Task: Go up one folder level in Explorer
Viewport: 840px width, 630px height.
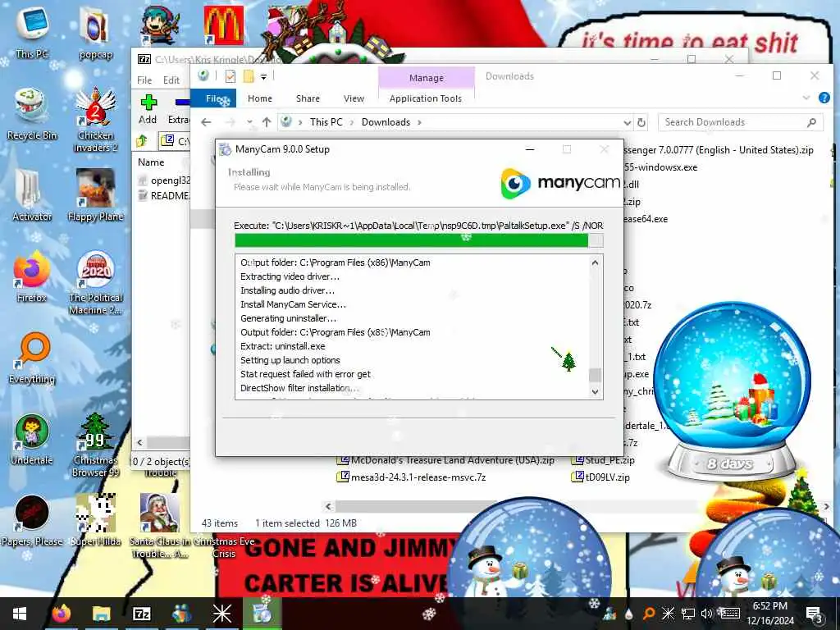Action: coord(267,122)
